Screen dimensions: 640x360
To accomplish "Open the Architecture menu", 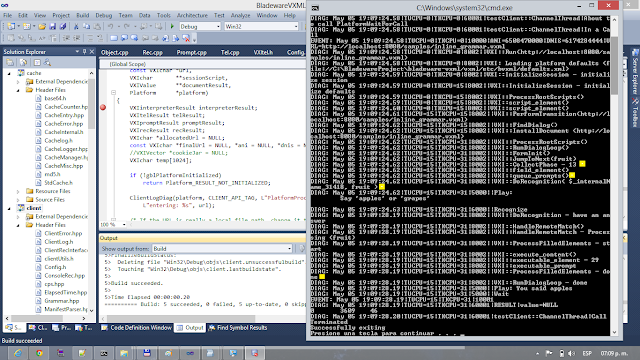I will tap(192, 16).
